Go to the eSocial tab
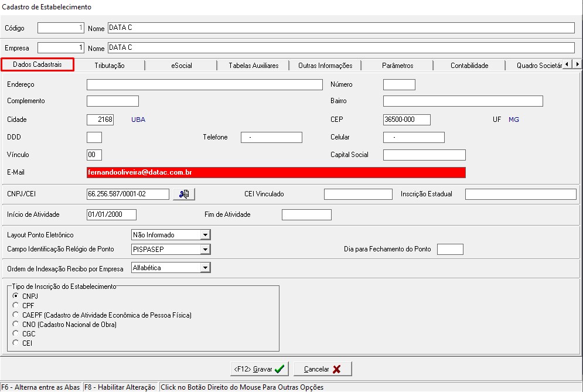Screen dimensions: 583x392 click(x=182, y=66)
